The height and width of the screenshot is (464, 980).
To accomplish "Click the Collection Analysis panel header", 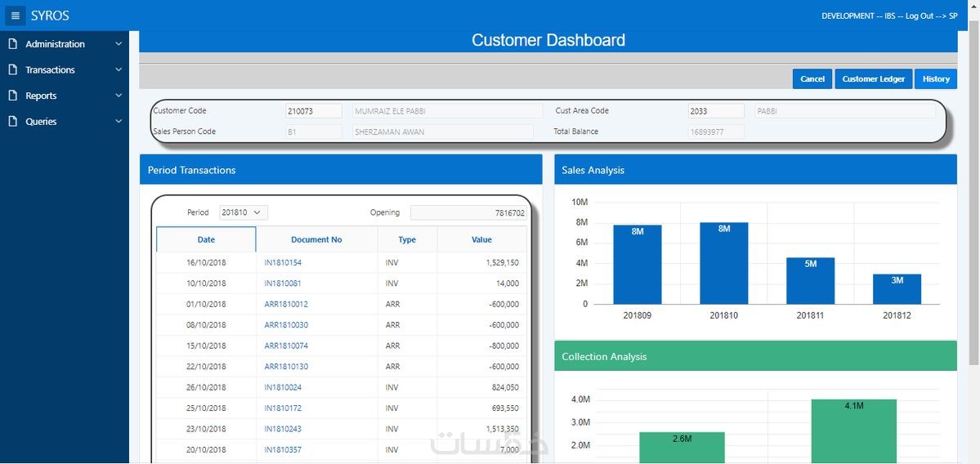I will coord(755,356).
